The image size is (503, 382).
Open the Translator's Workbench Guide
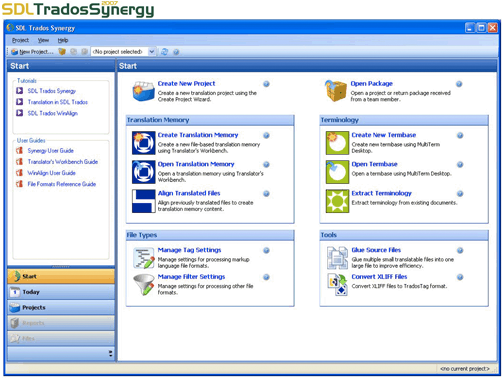click(63, 162)
